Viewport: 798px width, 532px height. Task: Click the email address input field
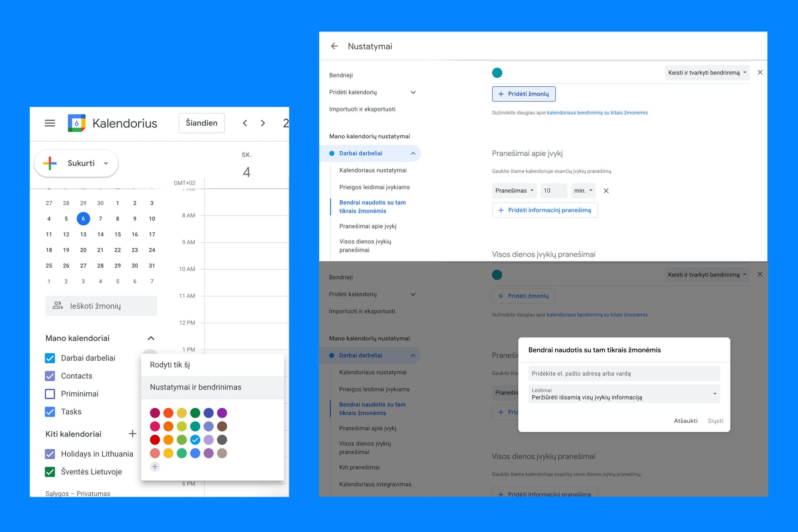tap(623, 374)
